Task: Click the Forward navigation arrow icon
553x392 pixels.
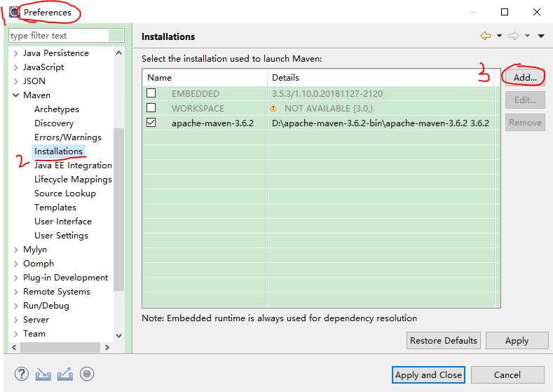Action: point(514,36)
